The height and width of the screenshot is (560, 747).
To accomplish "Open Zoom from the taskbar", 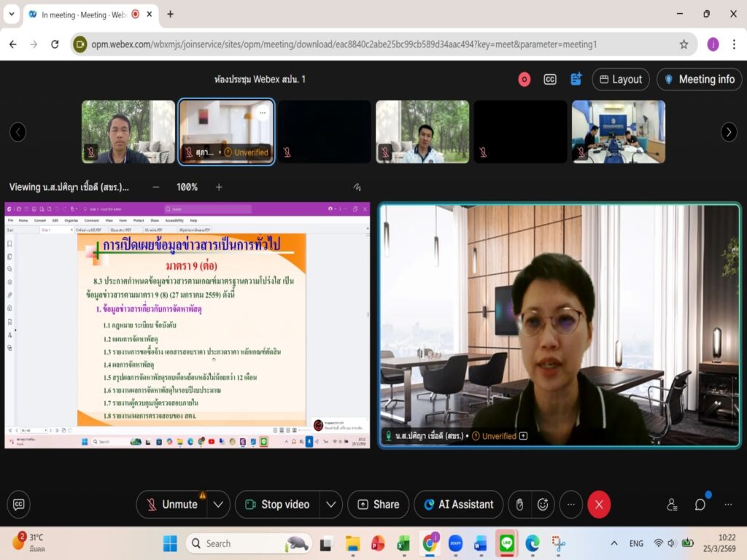I will [x=455, y=543].
